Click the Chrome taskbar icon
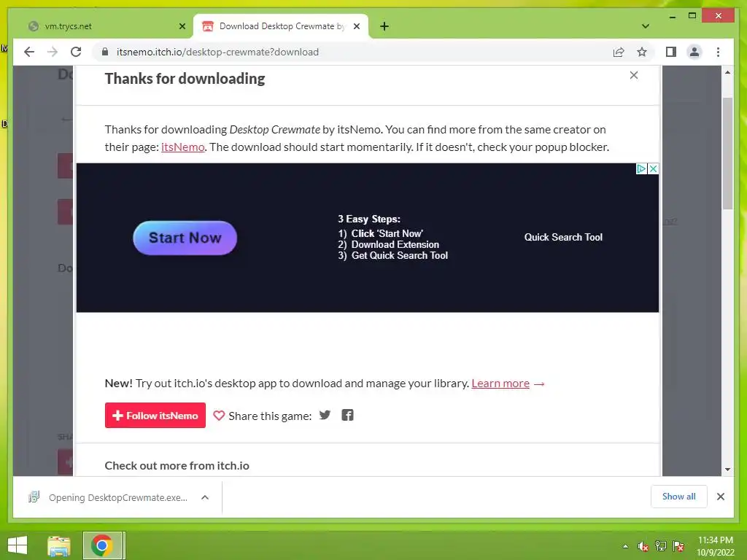This screenshot has height=560, width=747. click(x=102, y=545)
